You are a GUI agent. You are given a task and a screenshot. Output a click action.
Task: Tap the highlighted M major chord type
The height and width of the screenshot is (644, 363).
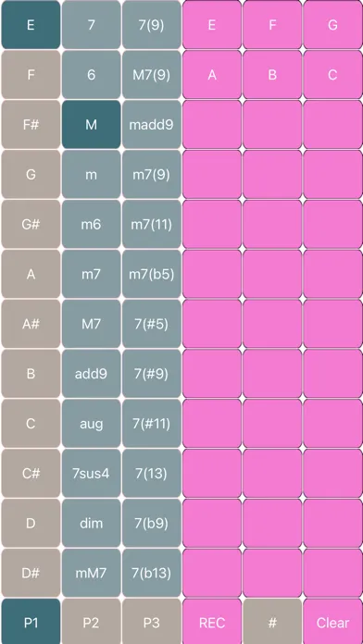(92, 124)
